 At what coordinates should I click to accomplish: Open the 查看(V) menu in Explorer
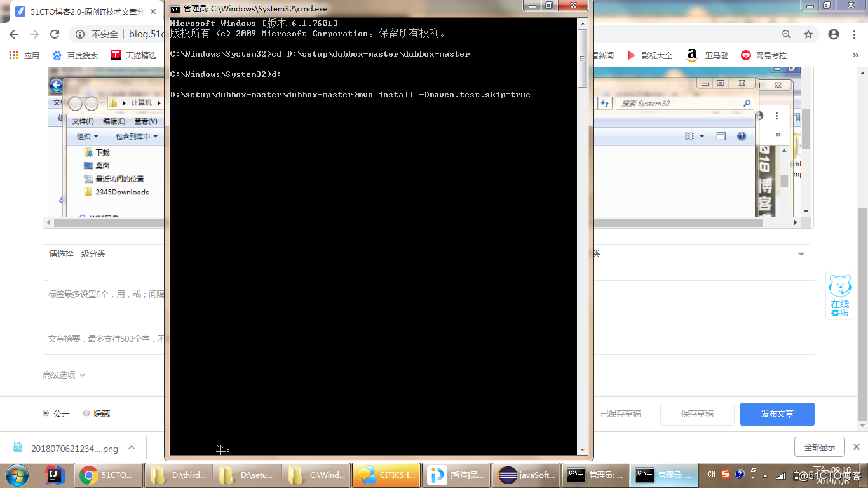click(x=146, y=121)
